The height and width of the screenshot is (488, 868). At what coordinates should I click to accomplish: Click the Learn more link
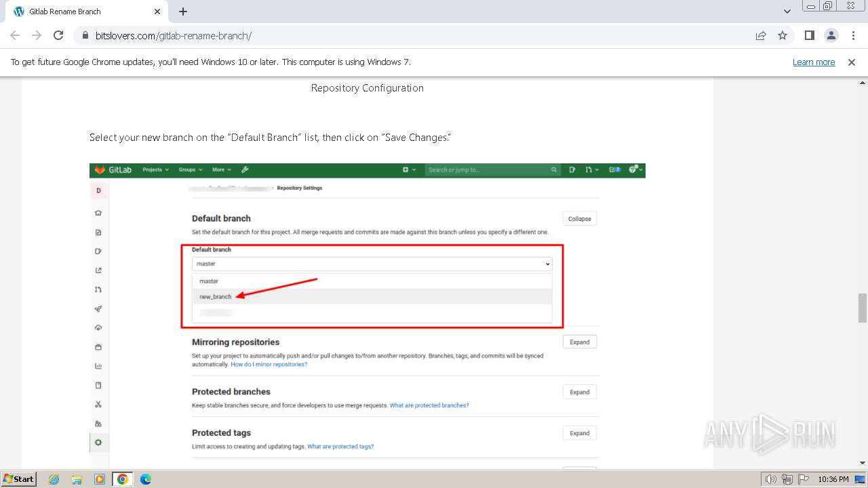(x=814, y=62)
